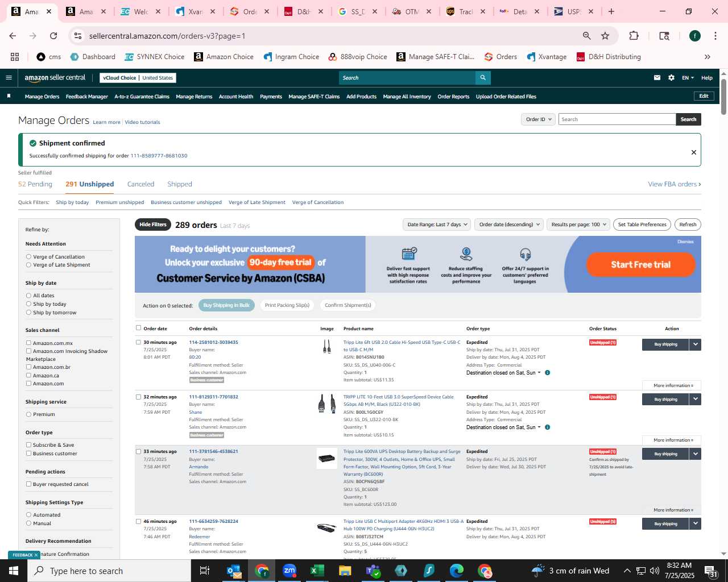728x582 pixels.
Task: Click the Windows Start button
Action: pyautogui.click(x=14, y=571)
